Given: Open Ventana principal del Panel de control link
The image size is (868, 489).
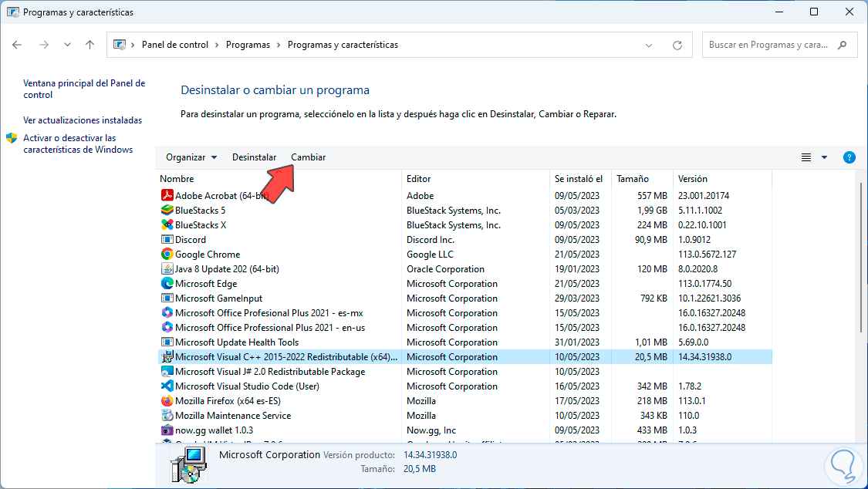Looking at the screenshot, I should tap(84, 89).
